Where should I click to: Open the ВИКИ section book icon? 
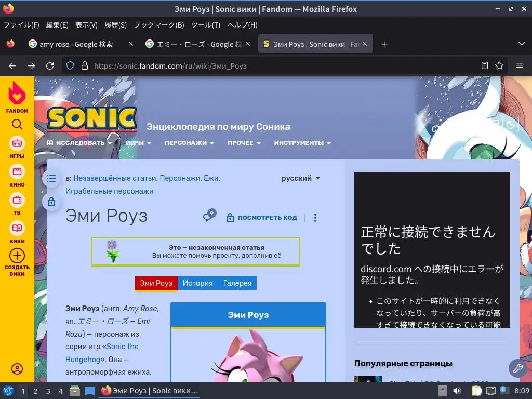point(17,229)
